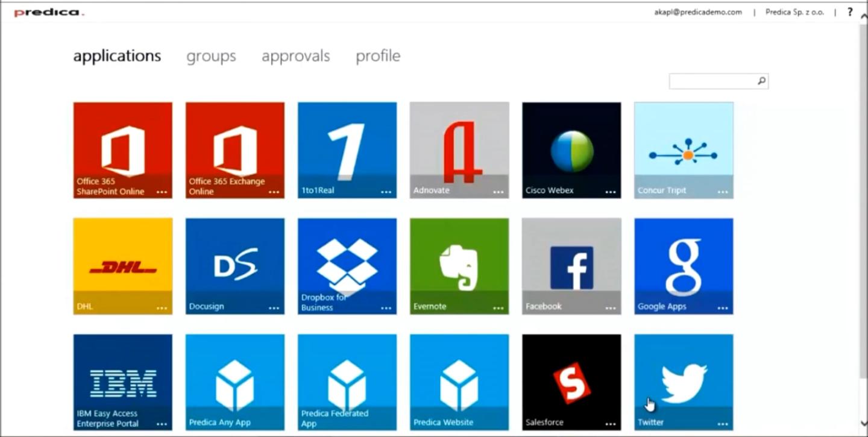Open the Evernote application tile

[459, 266]
